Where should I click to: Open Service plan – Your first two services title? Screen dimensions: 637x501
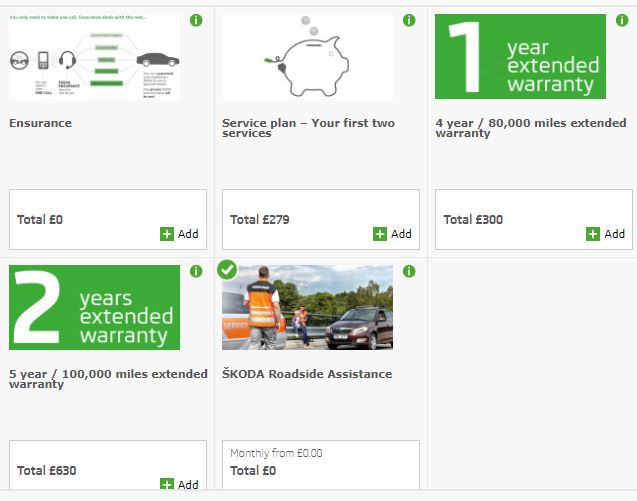coord(308,128)
